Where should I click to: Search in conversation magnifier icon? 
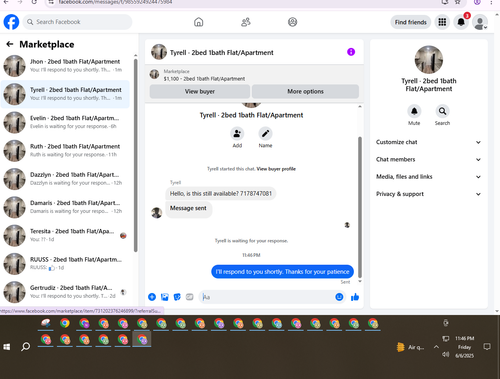point(442,111)
